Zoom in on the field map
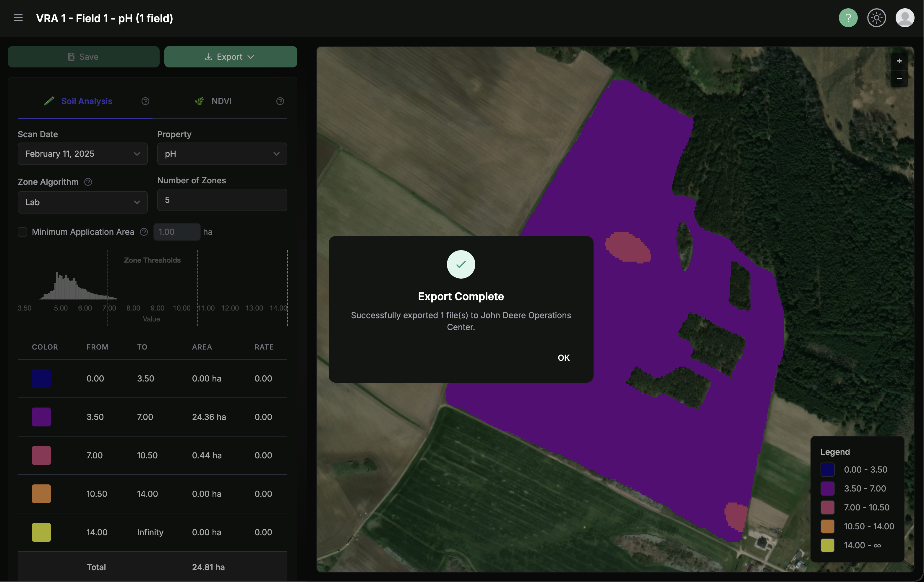 click(899, 61)
